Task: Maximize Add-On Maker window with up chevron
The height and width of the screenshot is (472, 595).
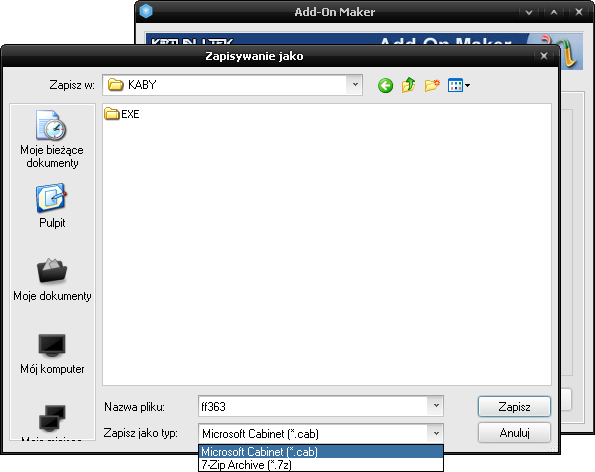Action: [x=554, y=12]
